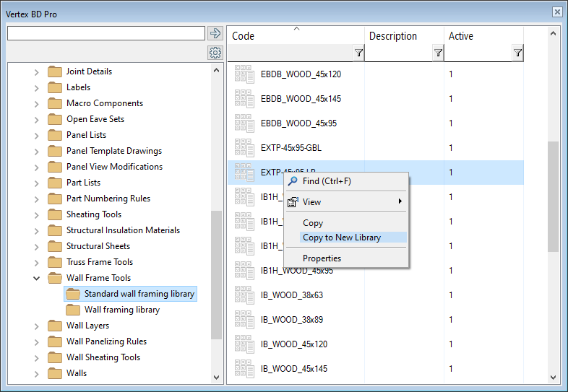Click the Wall framing library folder icon

pyautogui.click(x=73, y=310)
